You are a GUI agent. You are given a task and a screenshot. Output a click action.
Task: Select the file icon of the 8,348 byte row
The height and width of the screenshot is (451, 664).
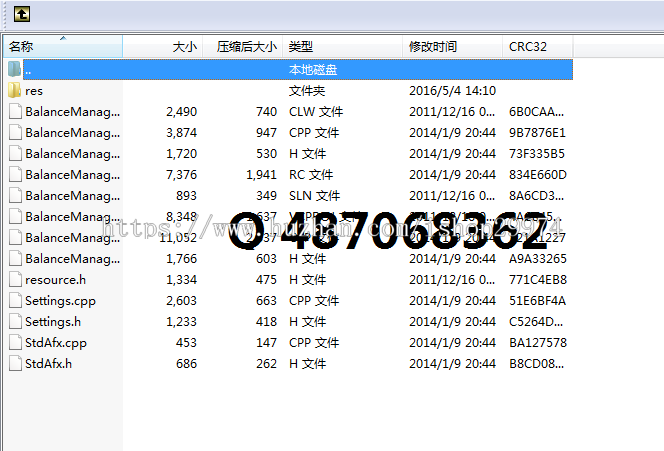[x=15, y=216]
